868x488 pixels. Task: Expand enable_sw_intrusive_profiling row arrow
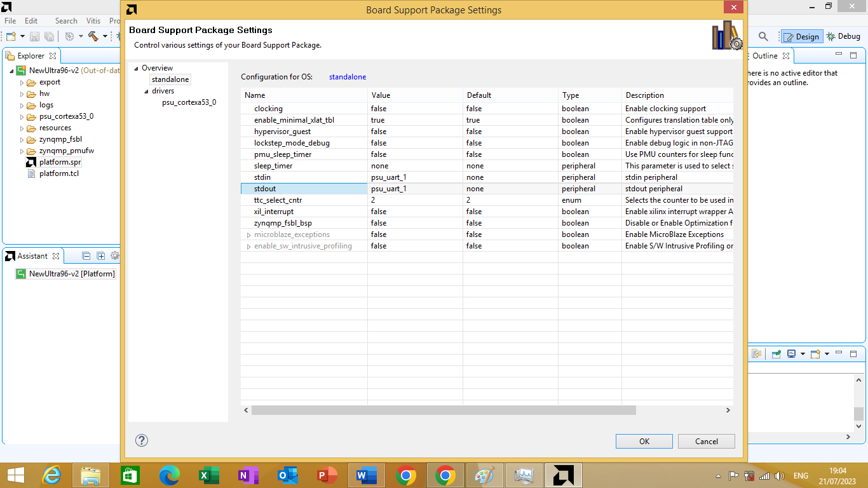point(248,246)
